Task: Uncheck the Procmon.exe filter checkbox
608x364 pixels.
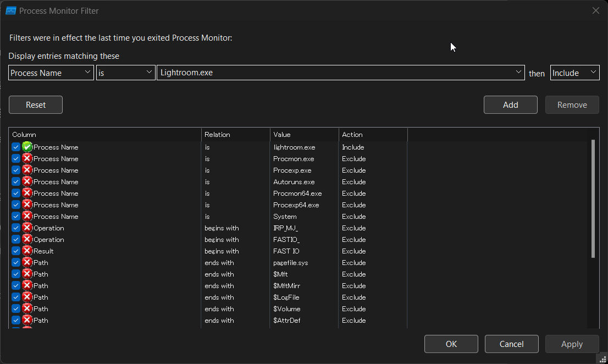Action: tap(16, 158)
